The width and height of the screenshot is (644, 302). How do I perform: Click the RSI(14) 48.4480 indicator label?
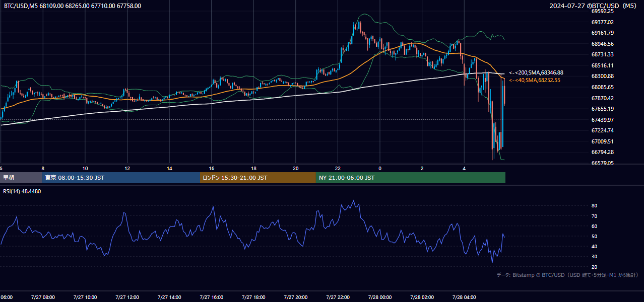pos(22,191)
